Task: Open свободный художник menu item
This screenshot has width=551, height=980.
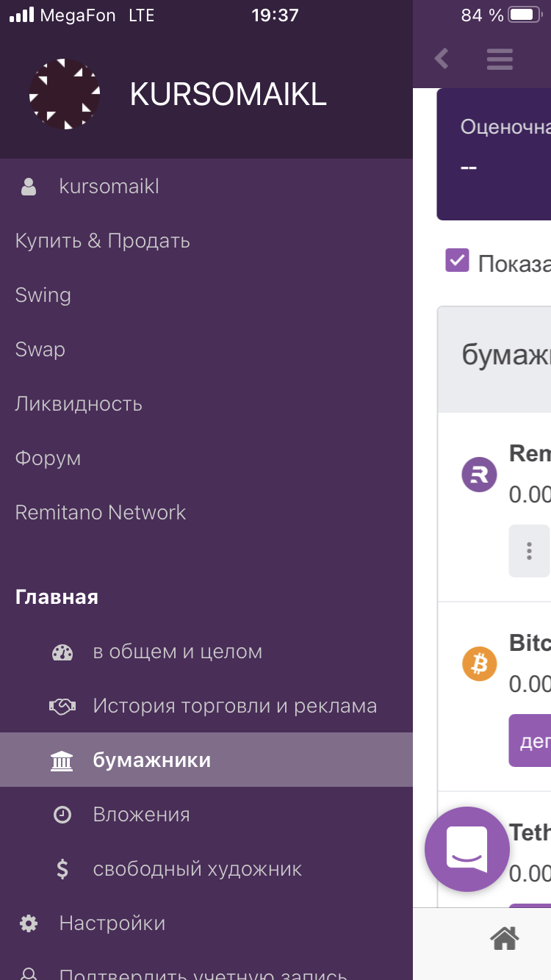Action: click(x=206, y=869)
